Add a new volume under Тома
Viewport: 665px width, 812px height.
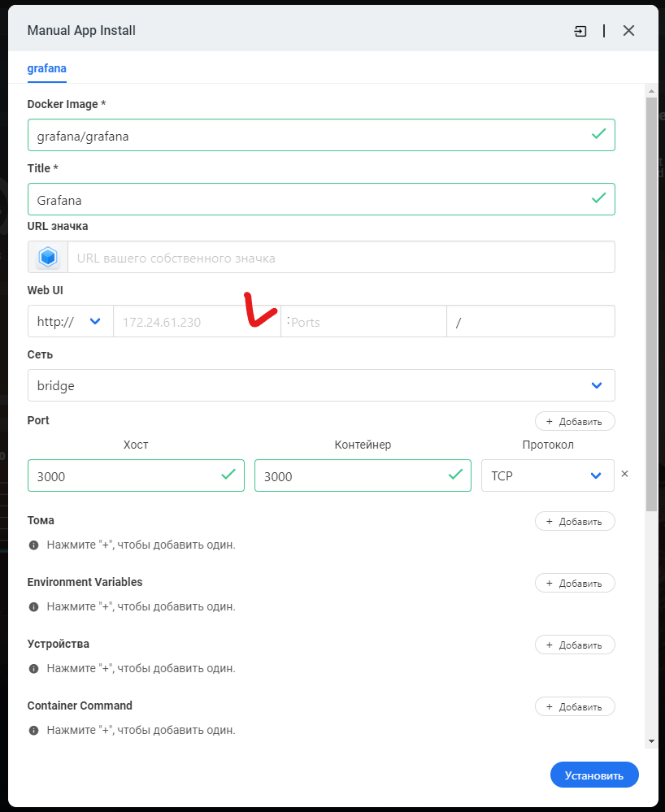[x=574, y=521]
